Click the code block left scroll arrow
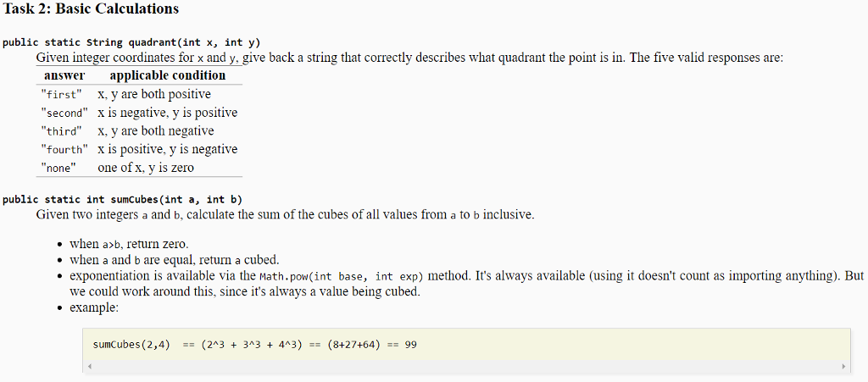 coord(88,367)
